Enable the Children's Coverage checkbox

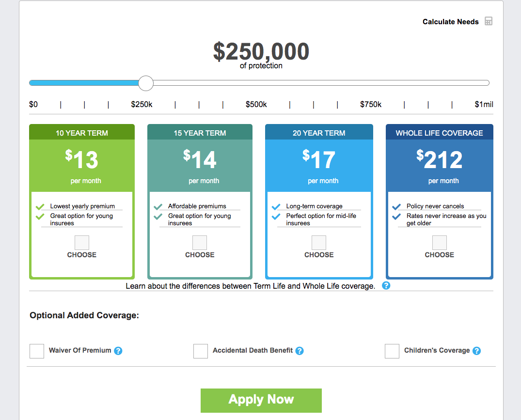coord(392,351)
